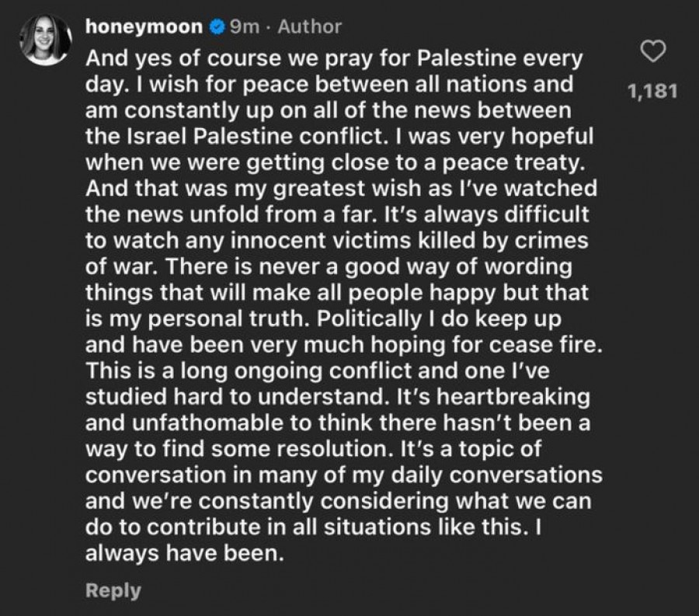699x616 pixels.
Task: Click the Author label next to timestamp
Action: pyautogui.click(x=310, y=26)
